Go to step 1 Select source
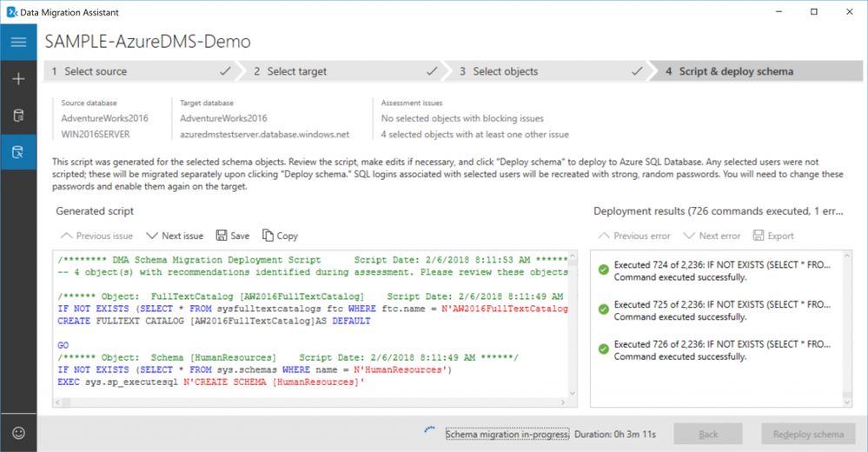Image resolution: width=868 pixels, height=452 pixels. point(140,71)
